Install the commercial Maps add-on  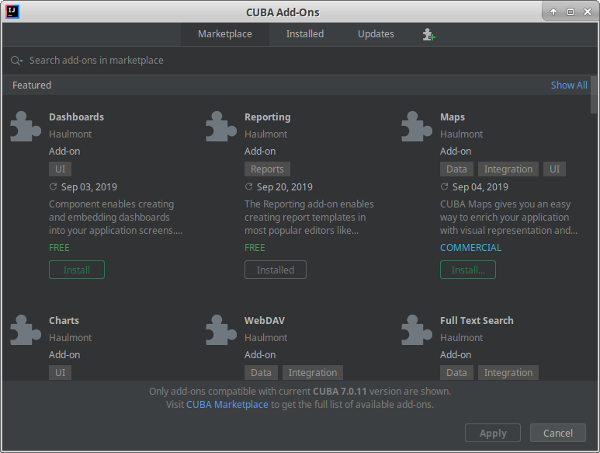pyautogui.click(x=468, y=270)
